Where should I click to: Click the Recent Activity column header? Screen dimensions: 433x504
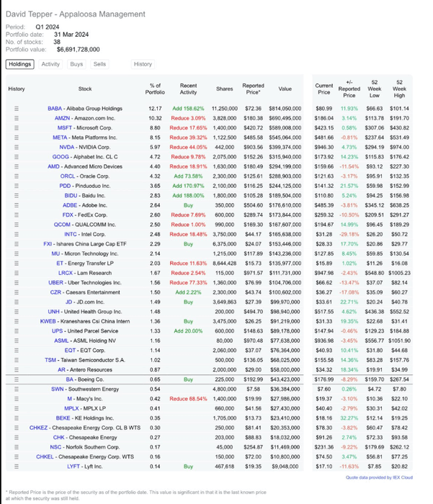tap(188, 89)
